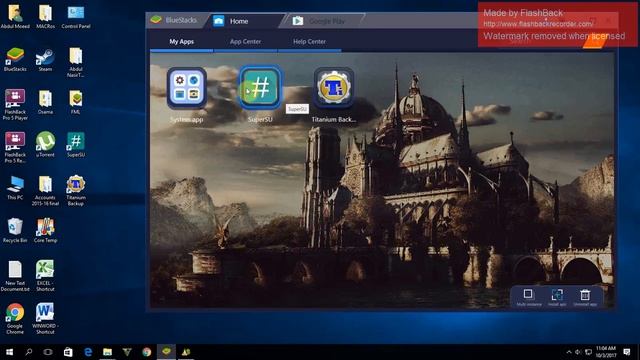
Task: Open the FML desktop icon
Action: click(76, 102)
